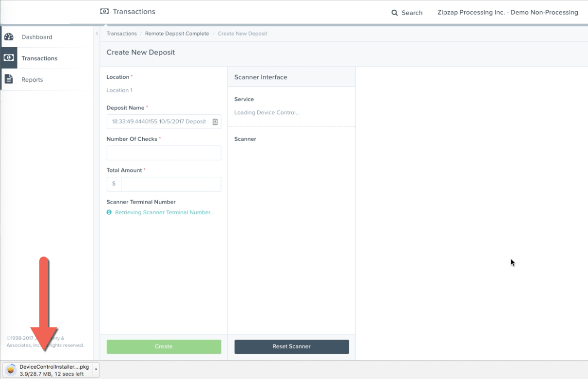Click the money icon in the Transactions page header
The width and height of the screenshot is (588, 379).
tap(104, 11)
